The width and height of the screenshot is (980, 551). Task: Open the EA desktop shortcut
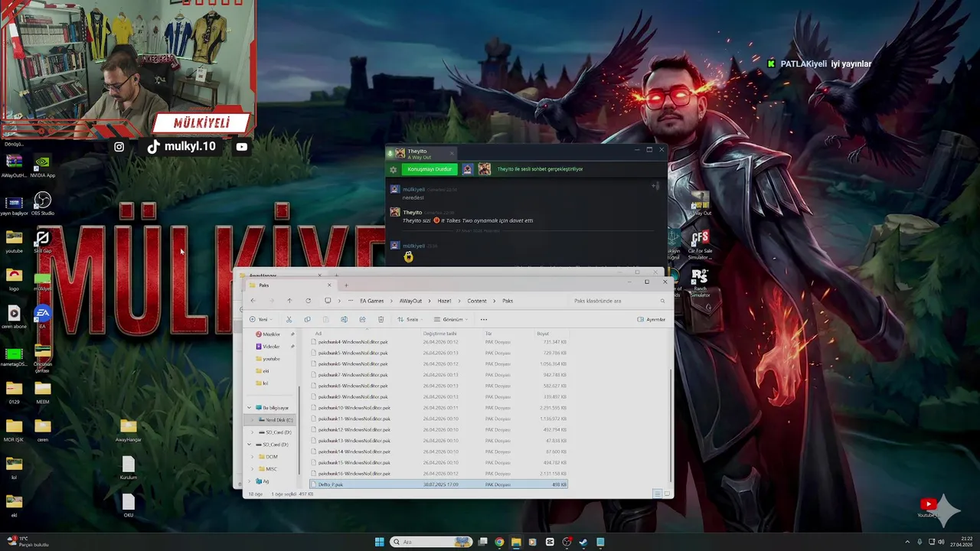coord(42,317)
